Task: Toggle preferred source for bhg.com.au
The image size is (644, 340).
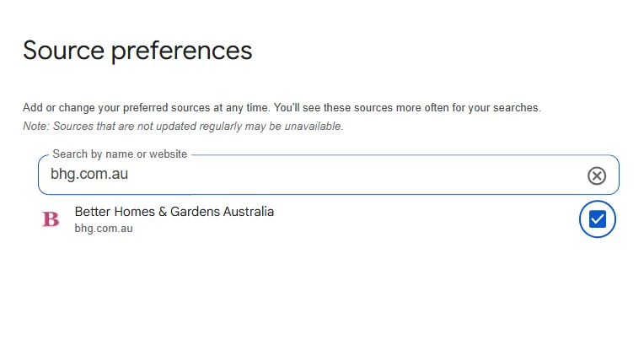Action: [x=597, y=219]
